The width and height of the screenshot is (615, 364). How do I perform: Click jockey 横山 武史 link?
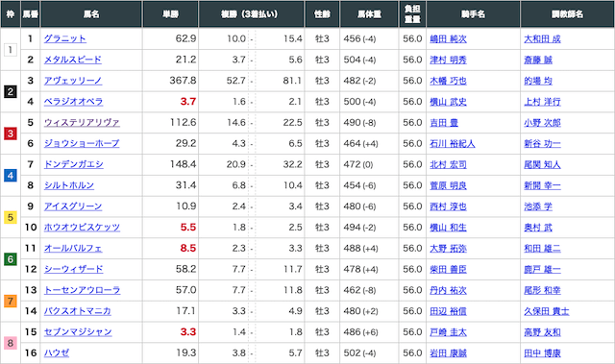click(449, 102)
